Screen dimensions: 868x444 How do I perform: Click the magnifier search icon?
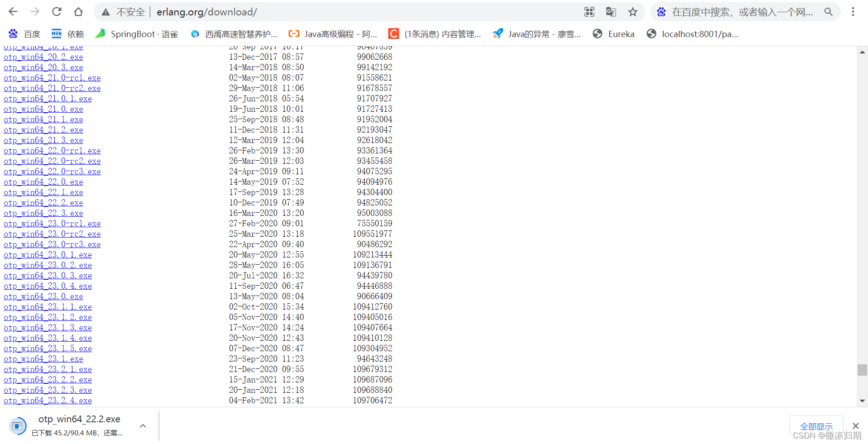click(828, 12)
